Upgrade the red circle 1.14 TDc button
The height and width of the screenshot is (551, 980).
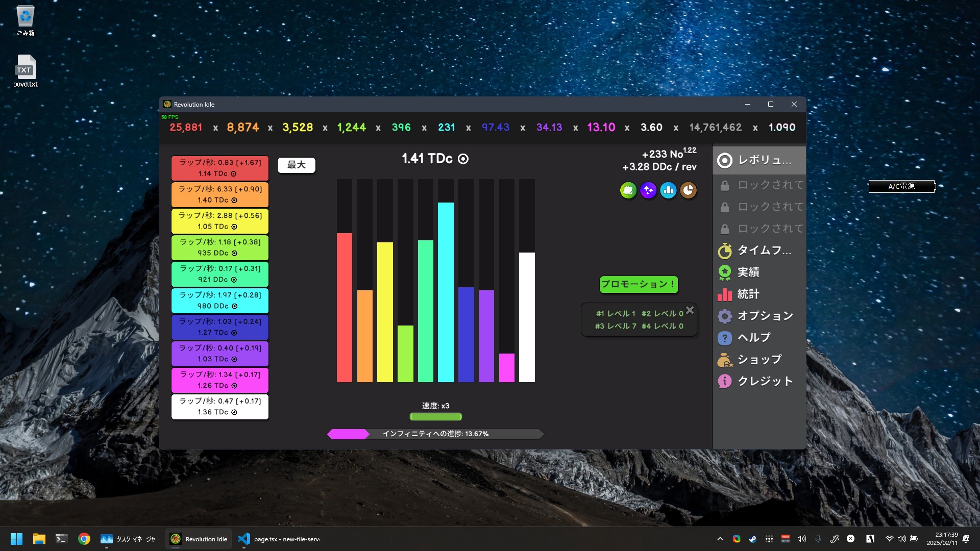click(x=219, y=168)
